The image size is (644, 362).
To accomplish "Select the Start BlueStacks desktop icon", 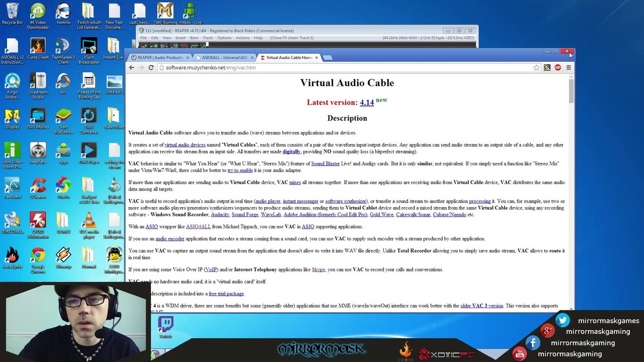I will [63, 121].
